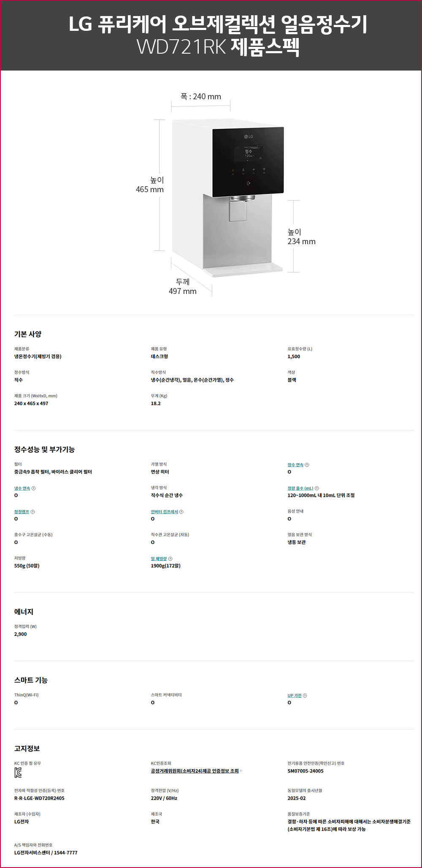The height and width of the screenshot is (868, 422).
Task: Click the arrow after 인증정보 조회 link
Action: click(x=241, y=771)
